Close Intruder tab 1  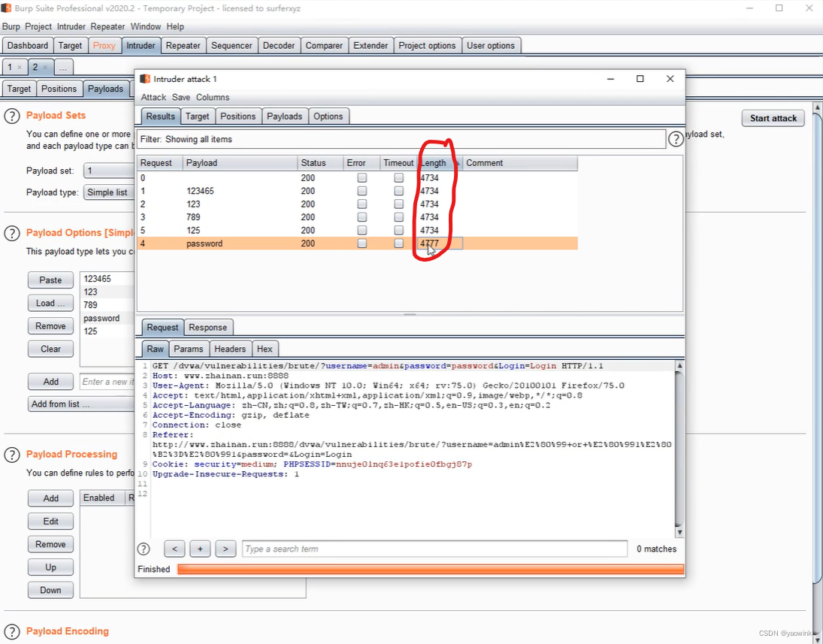20,67
